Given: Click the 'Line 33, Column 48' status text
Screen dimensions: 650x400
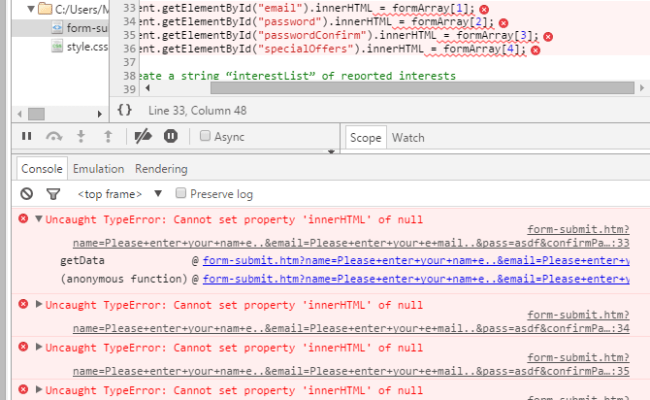Looking at the screenshot, I should 197,110.
